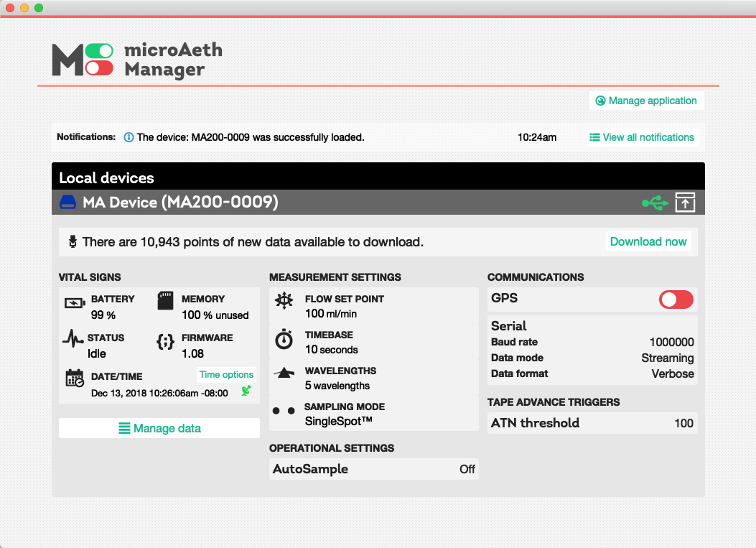Click Download now for new data
This screenshot has height=548, width=756.
[648, 242]
